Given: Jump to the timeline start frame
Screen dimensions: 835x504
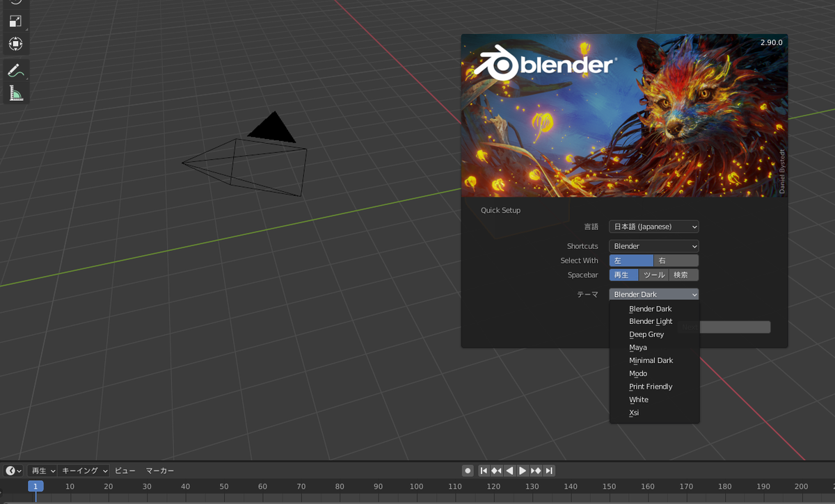Looking at the screenshot, I should coord(484,471).
